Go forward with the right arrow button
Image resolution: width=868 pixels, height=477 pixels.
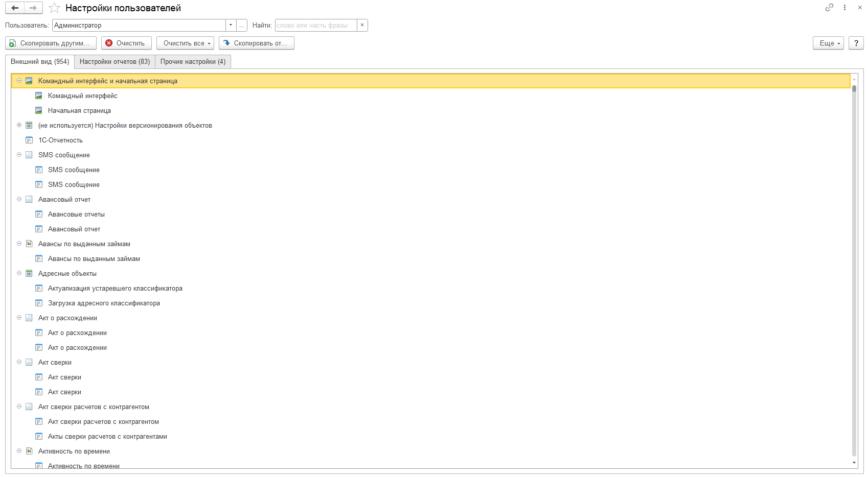(x=33, y=8)
